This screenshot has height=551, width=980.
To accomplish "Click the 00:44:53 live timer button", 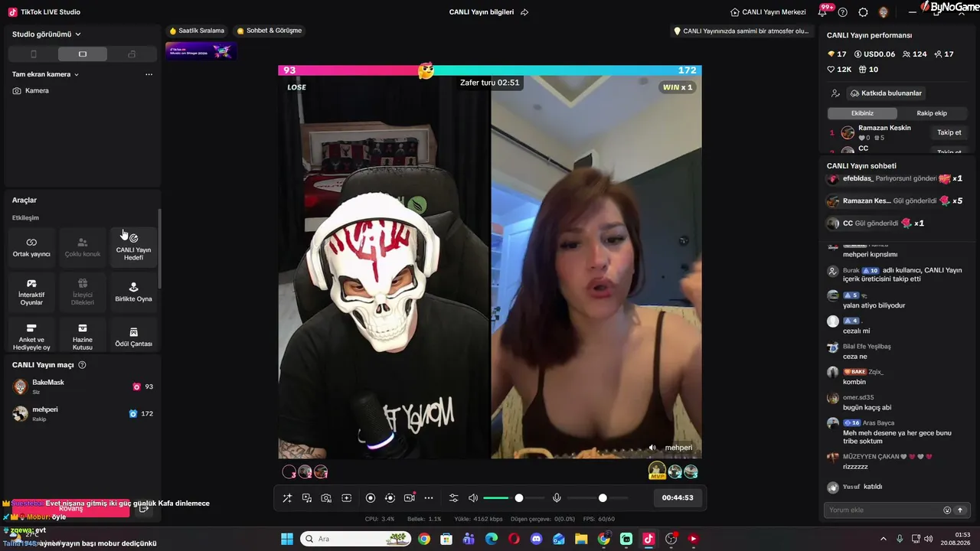I will (x=678, y=498).
